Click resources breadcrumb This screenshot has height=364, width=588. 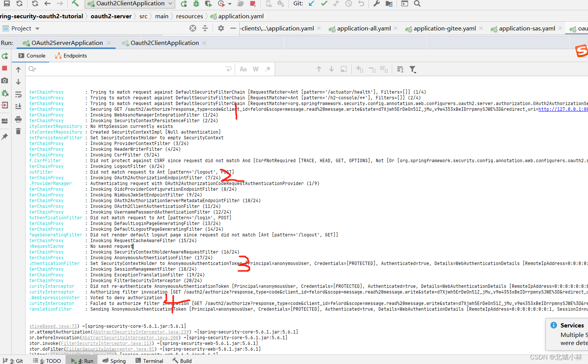(189, 16)
